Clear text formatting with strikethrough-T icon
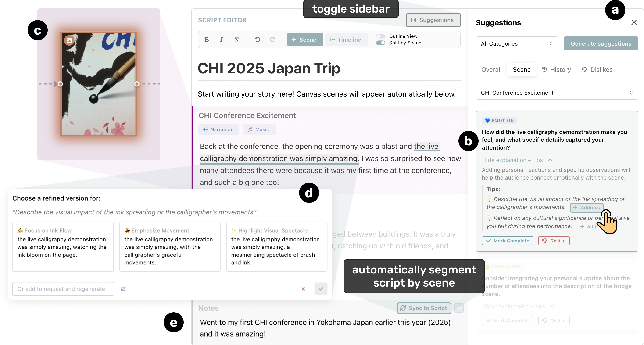This screenshot has height=345, width=644. click(236, 40)
